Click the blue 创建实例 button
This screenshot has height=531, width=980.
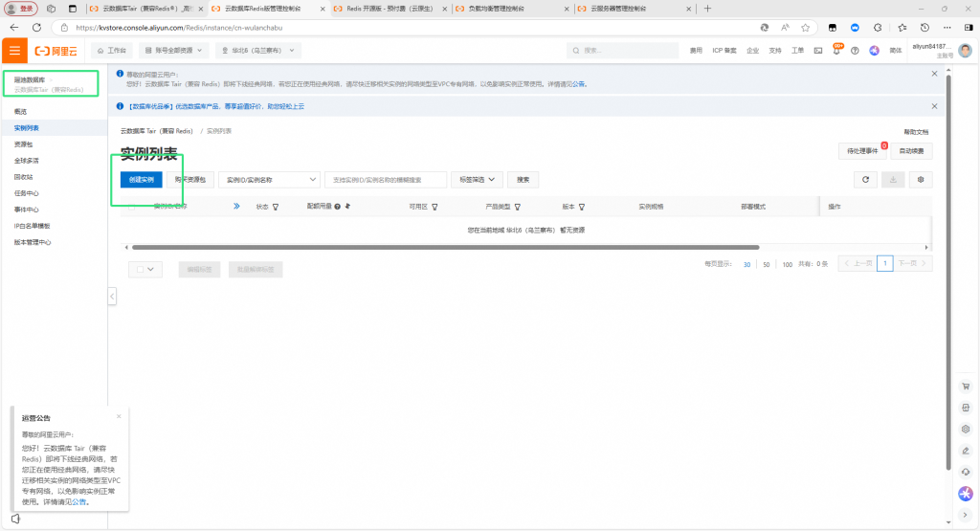(x=142, y=179)
